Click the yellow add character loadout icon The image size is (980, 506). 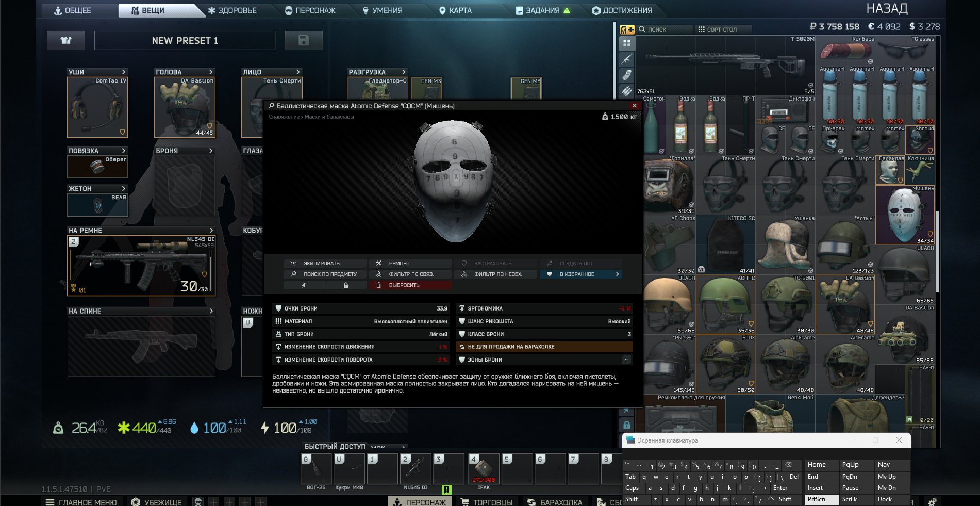[x=627, y=29]
